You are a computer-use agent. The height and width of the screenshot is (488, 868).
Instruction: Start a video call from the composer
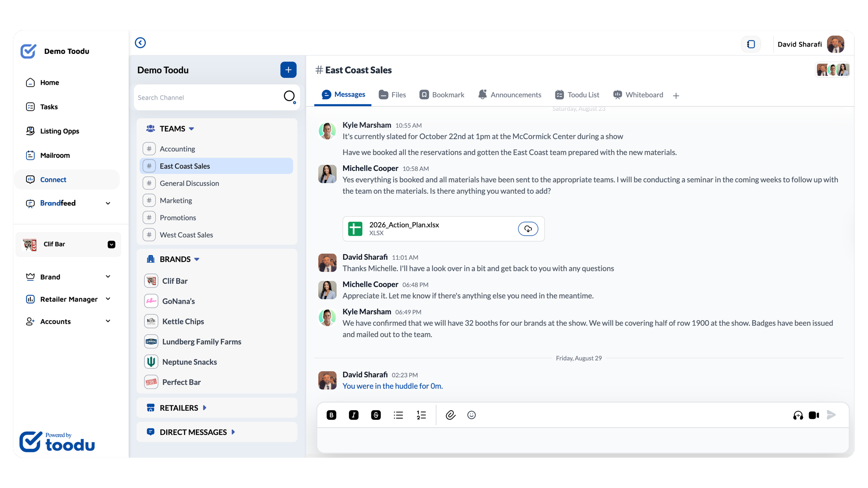click(813, 415)
